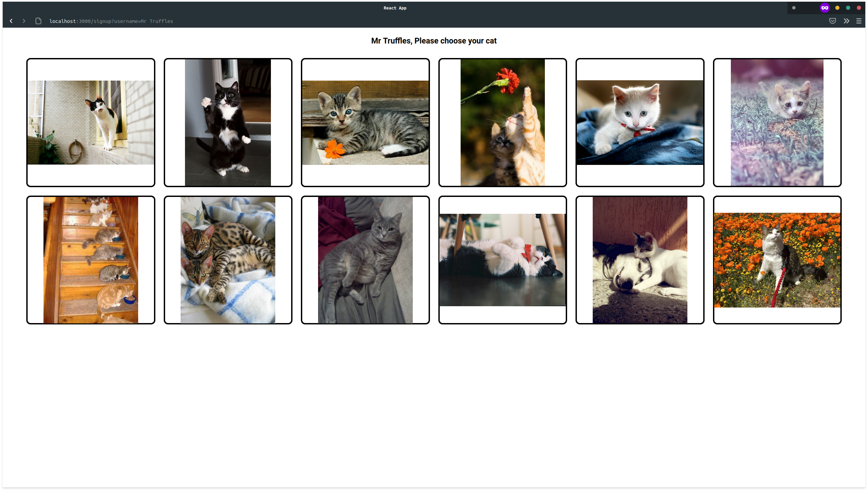The width and height of the screenshot is (868, 491).
Task: Pick the cats eating on wooden stairs
Action: pos(91,260)
